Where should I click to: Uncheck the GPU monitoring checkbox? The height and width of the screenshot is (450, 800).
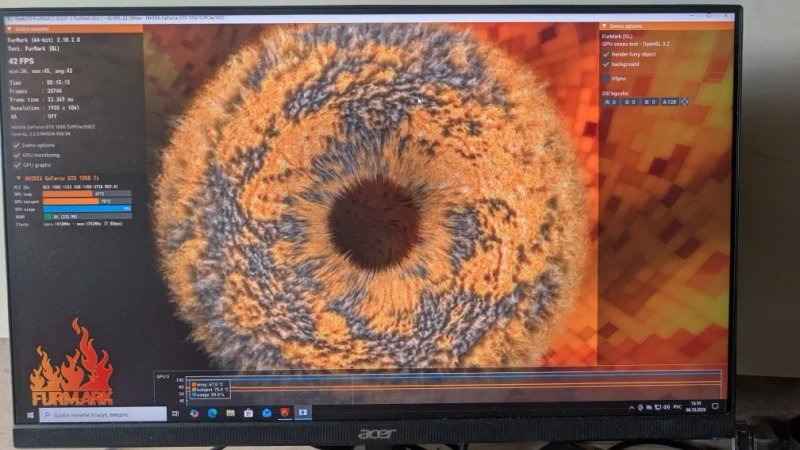[17, 155]
